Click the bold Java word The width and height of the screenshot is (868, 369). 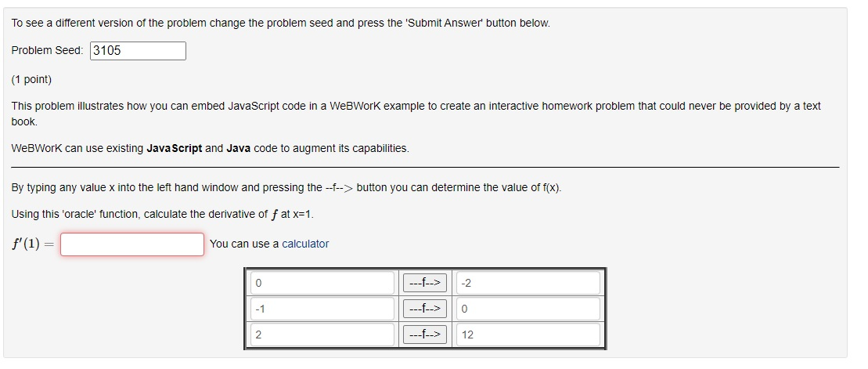239,149
